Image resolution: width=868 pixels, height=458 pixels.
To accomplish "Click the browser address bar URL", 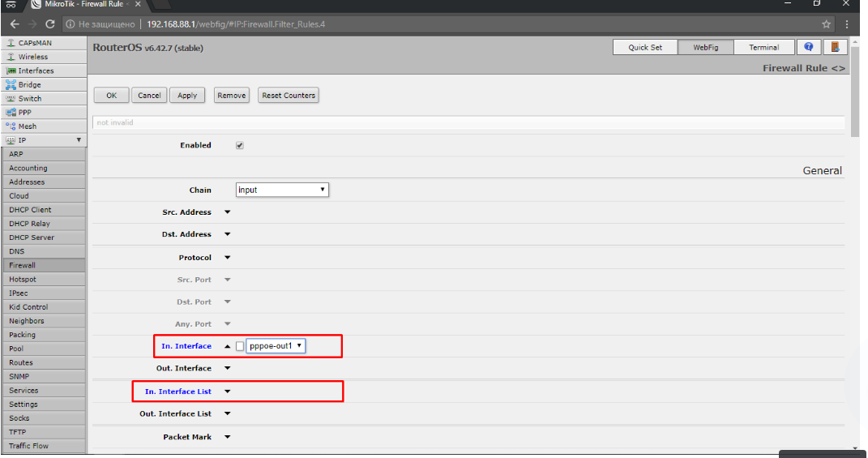I will [x=236, y=24].
